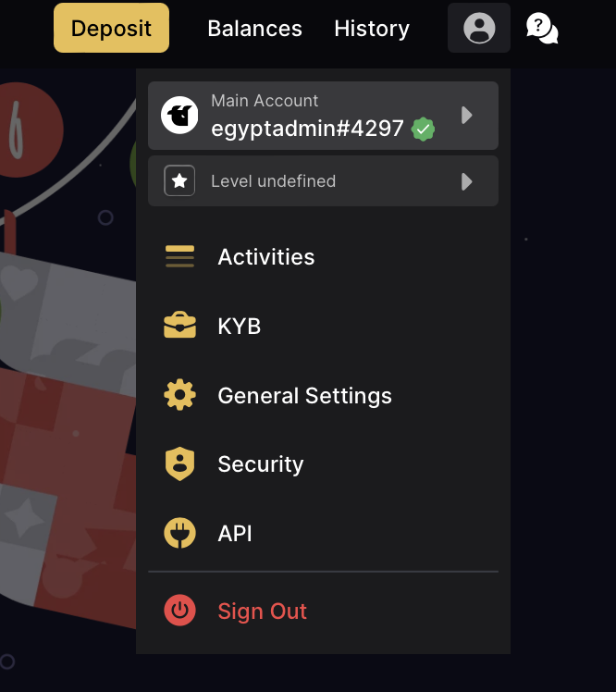Expand the Level undefined arrow
Image resolution: width=616 pixels, height=692 pixels.
[x=466, y=181]
